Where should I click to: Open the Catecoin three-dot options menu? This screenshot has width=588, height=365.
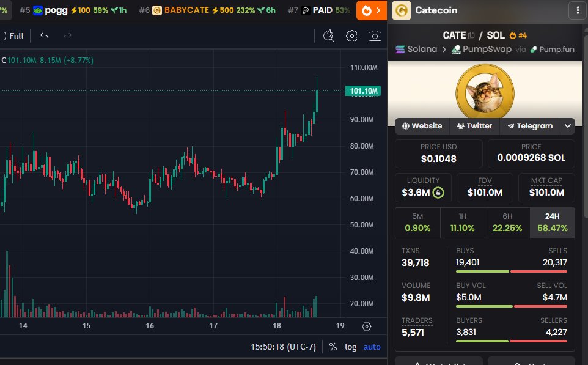coord(578,10)
